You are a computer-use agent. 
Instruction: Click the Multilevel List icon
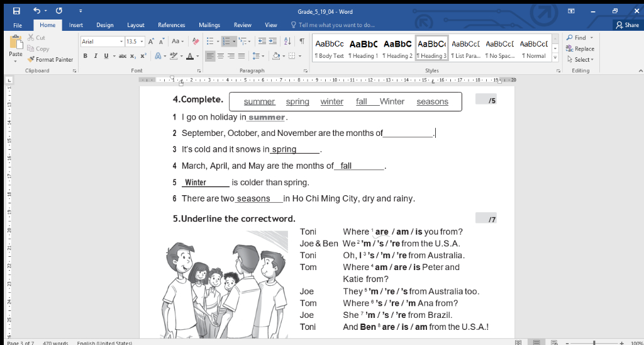(x=242, y=42)
